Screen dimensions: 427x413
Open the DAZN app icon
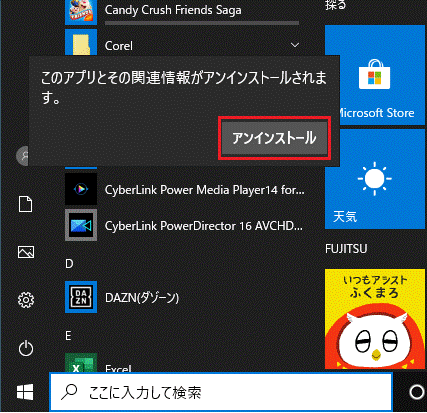(81, 297)
